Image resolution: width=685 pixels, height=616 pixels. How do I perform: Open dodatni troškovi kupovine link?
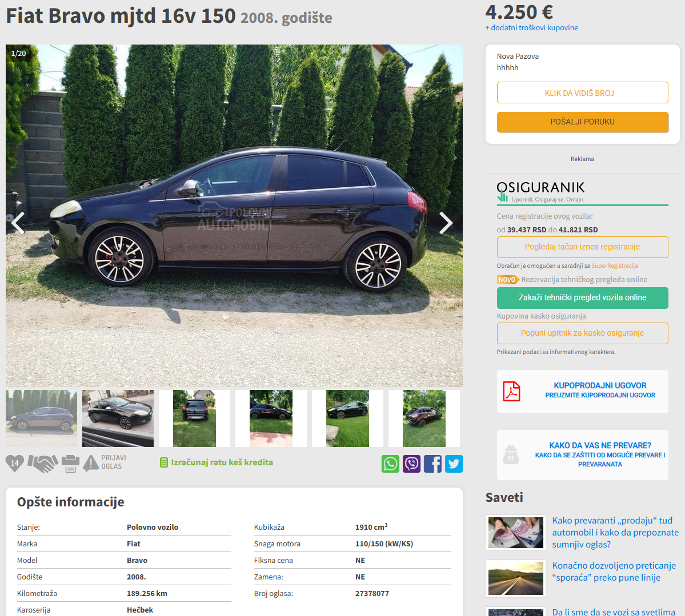coord(532,27)
